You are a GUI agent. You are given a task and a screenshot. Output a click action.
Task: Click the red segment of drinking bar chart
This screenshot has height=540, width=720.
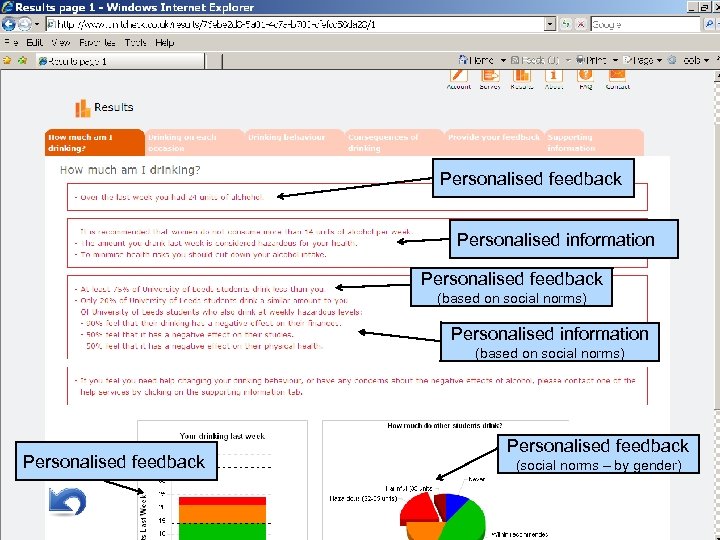click(222, 501)
